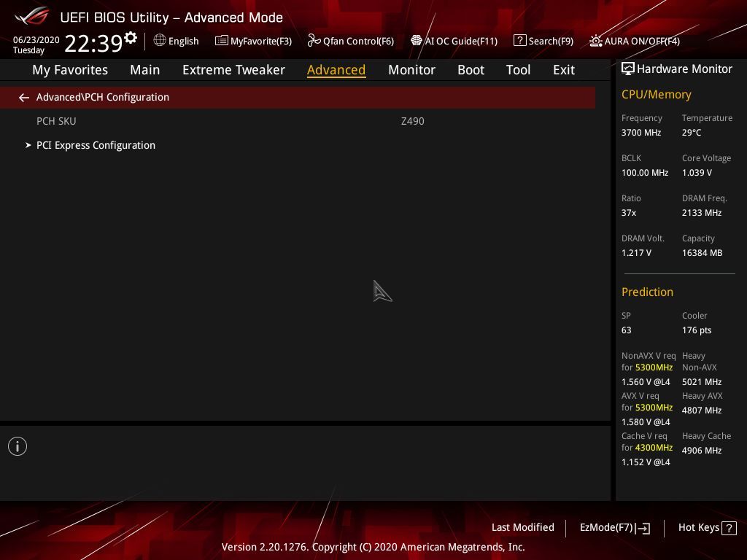Switch to Boot tab
The image size is (747, 560).
pos(471,70)
